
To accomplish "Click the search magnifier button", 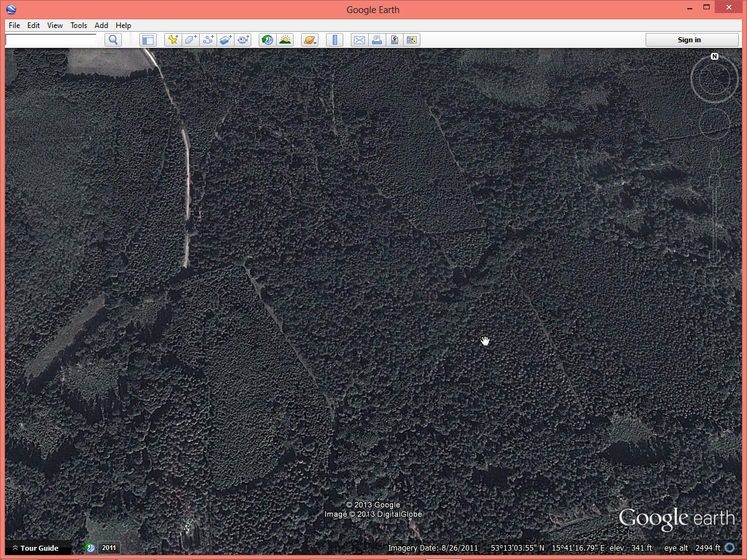I will (x=113, y=40).
